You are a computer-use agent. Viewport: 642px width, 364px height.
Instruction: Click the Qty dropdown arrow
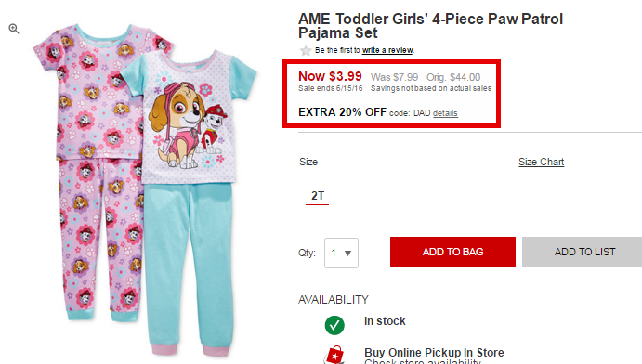[348, 253]
